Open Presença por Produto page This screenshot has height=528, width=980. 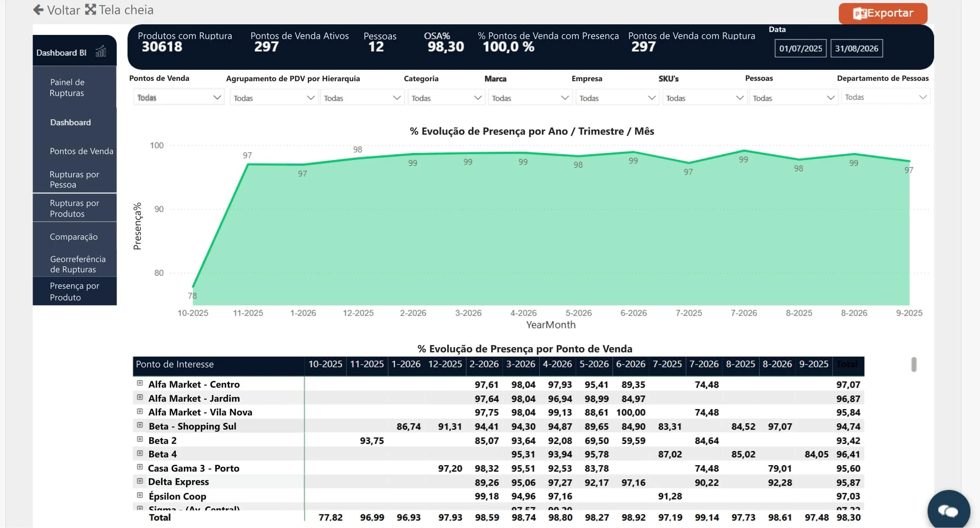pyautogui.click(x=75, y=291)
